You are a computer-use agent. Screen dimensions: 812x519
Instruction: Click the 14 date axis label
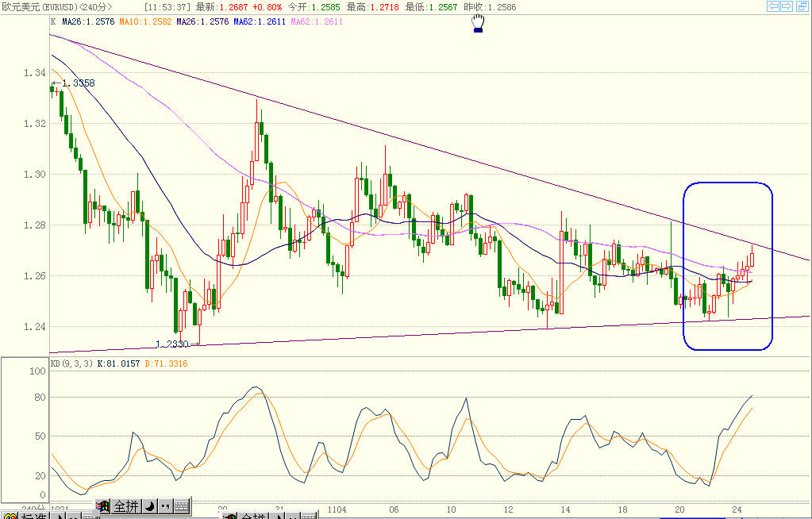click(565, 509)
